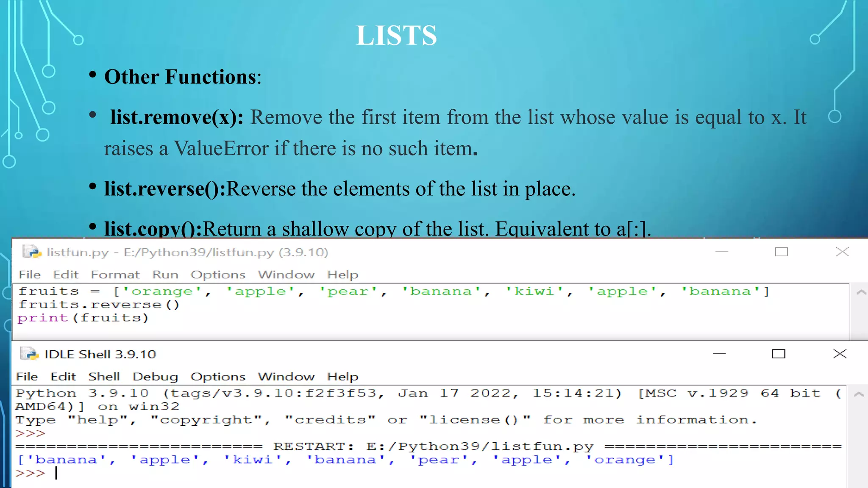The image size is (868, 488).
Task: Click the LISTS slide heading
Action: click(396, 35)
